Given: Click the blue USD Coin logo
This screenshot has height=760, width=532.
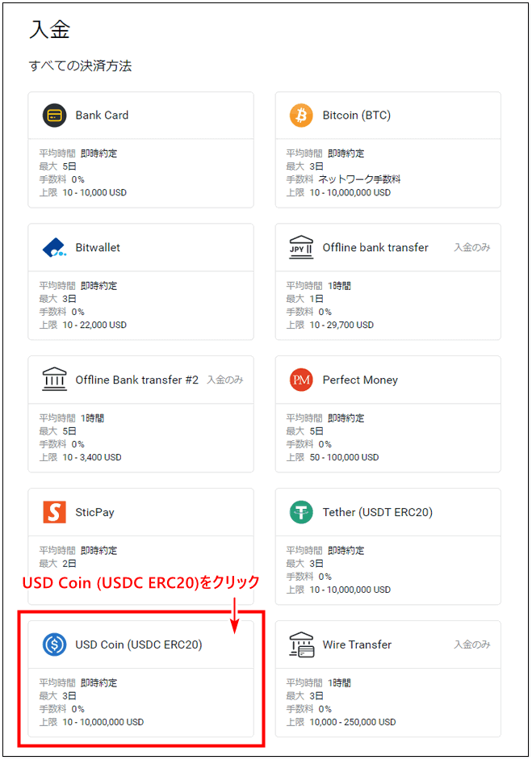Looking at the screenshot, I should click(54, 645).
